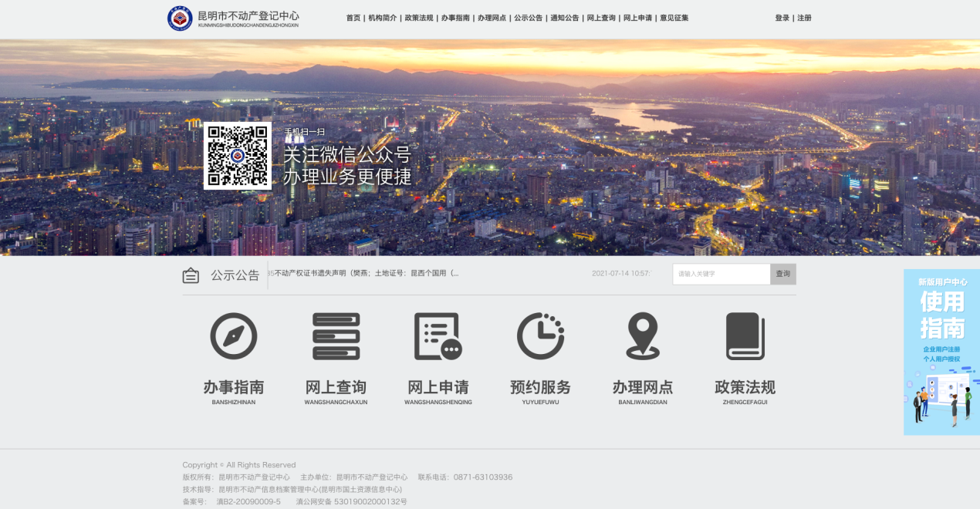Open the 政策法规 book icon
Image resolution: width=980 pixels, height=509 pixels.
point(745,336)
